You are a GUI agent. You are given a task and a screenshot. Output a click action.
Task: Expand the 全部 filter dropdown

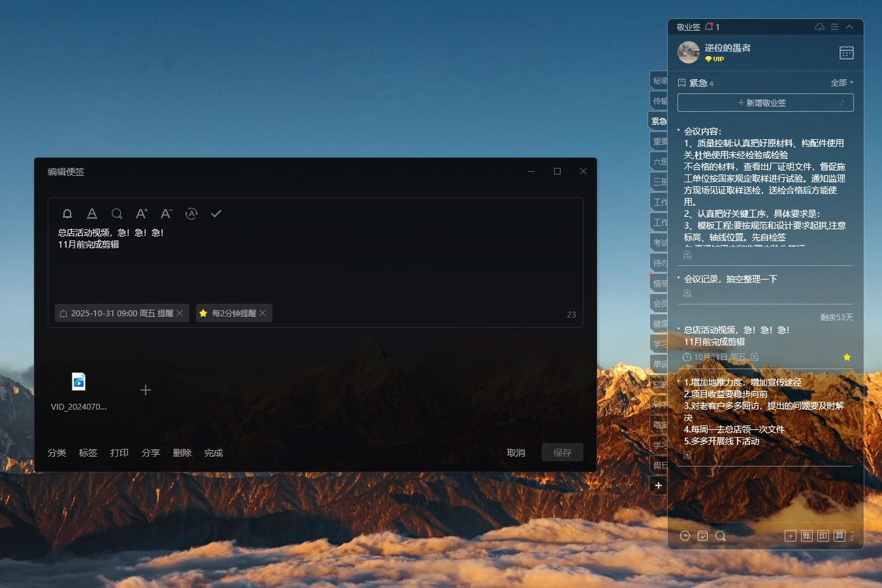coord(842,83)
